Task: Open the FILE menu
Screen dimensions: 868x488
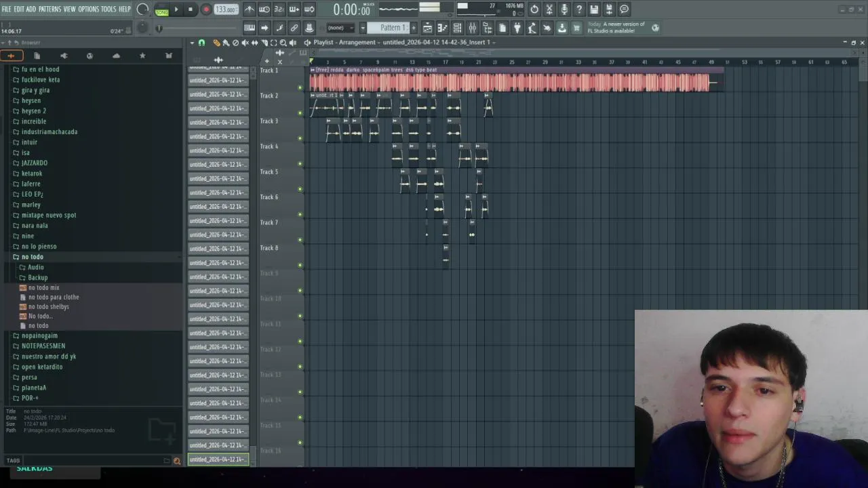Action: tap(6, 9)
